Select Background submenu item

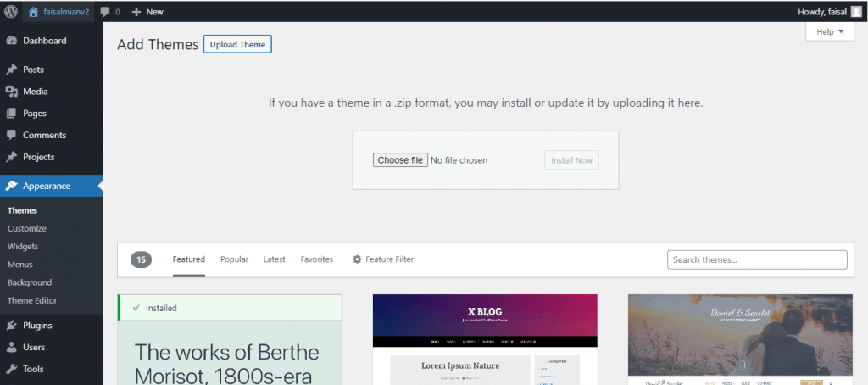click(x=30, y=282)
